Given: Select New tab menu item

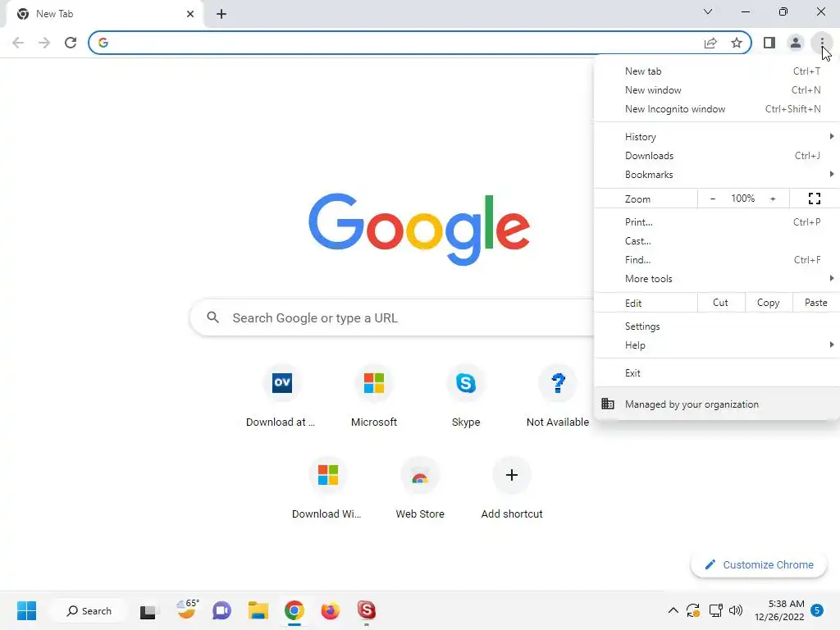Looking at the screenshot, I should point(717,71).
